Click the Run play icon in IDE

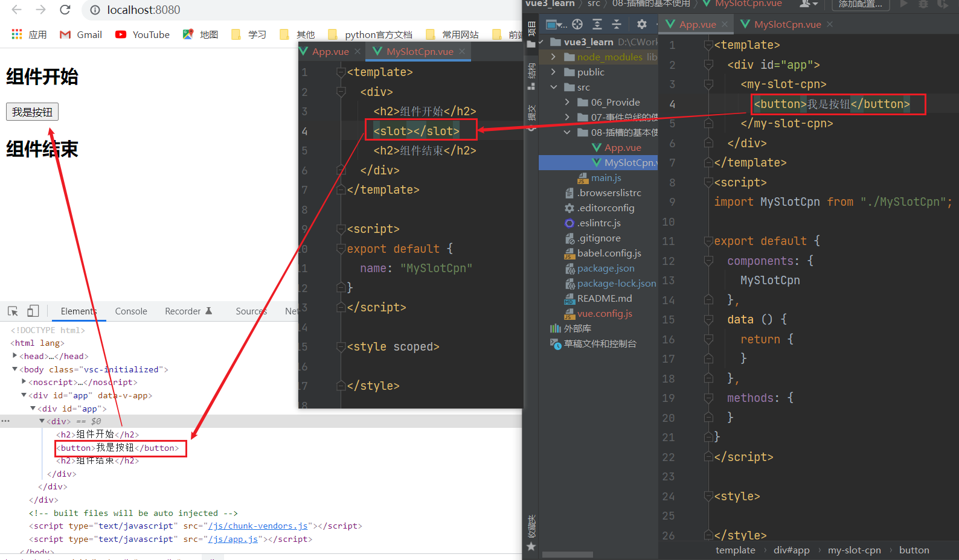904,4
